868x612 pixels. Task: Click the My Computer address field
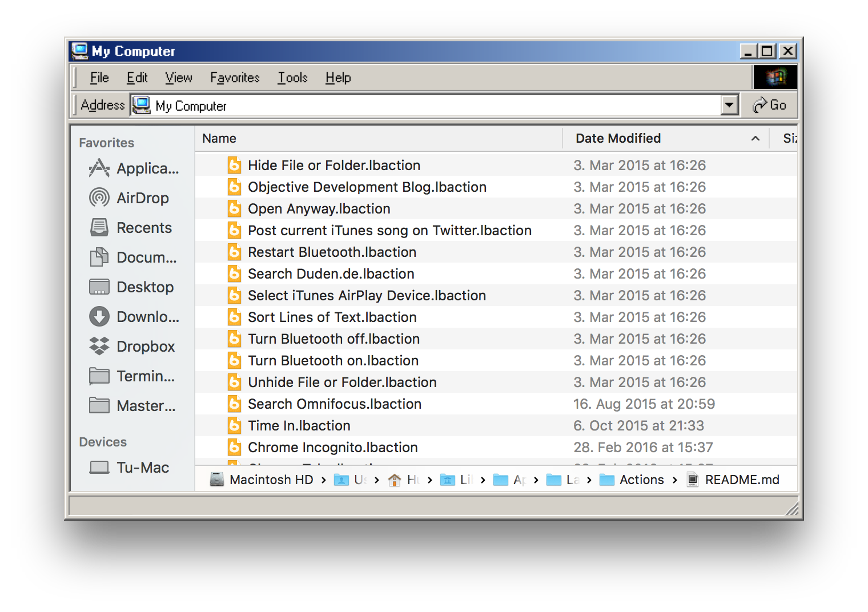[x=426, y=105]
